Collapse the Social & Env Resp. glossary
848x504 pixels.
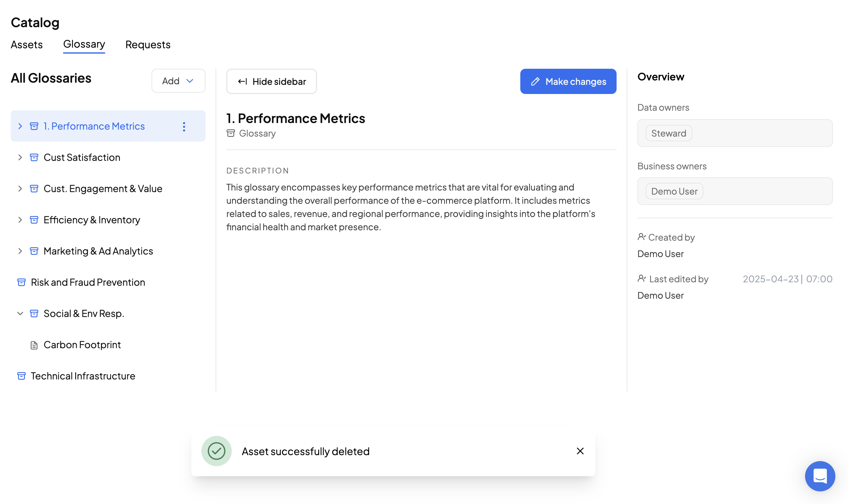click(20, 314)
